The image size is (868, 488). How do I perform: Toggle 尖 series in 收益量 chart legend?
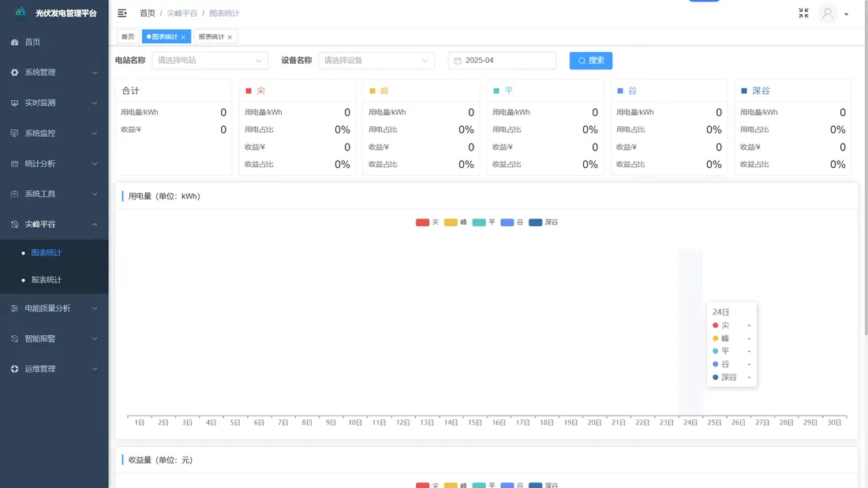point(428,485)
